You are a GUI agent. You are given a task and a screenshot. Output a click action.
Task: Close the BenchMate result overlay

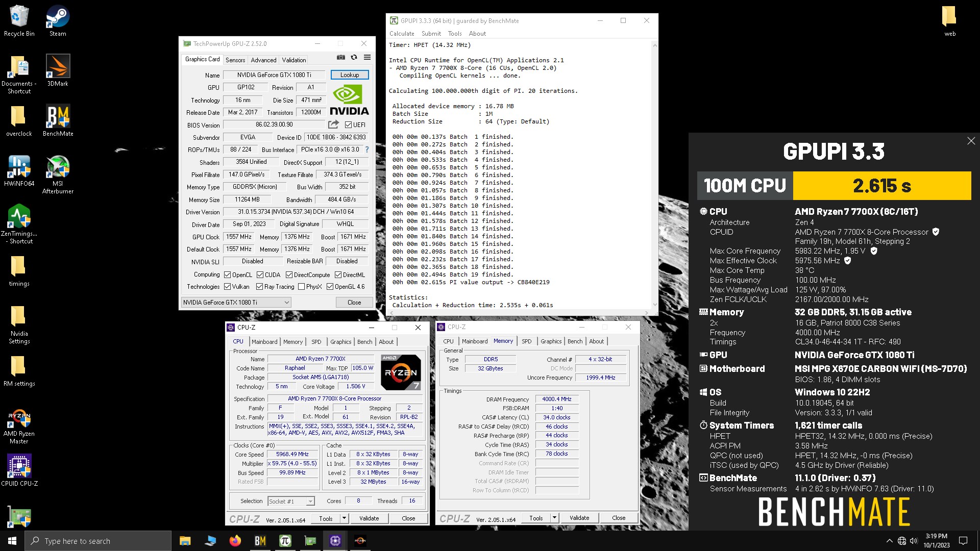click(971, 141)
